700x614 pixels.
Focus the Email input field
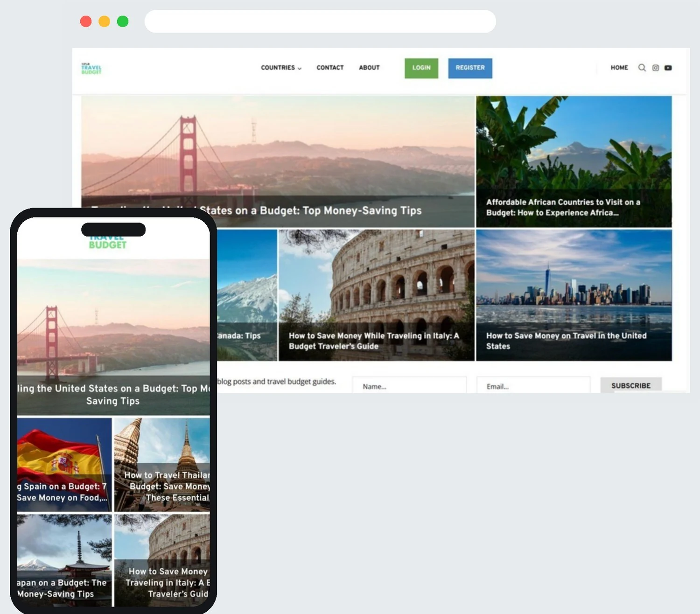pyautogui.click(x=533, y=385)
